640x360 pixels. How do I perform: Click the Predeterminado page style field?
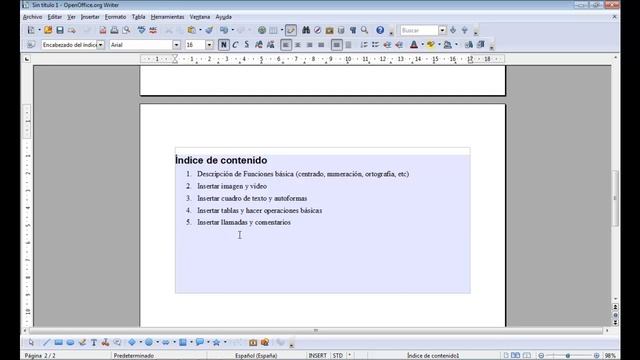pos(133,356)
